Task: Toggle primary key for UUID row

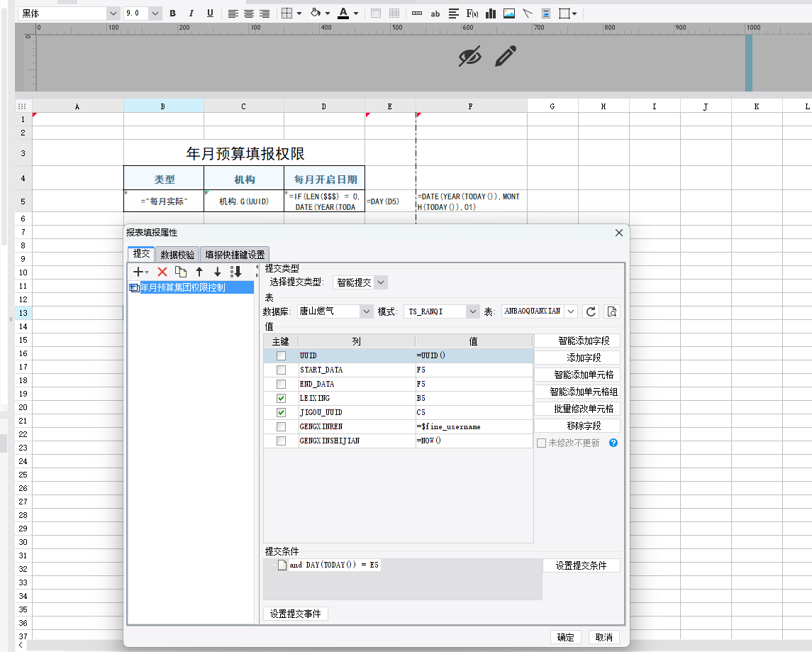Action: tap(282, 355)
